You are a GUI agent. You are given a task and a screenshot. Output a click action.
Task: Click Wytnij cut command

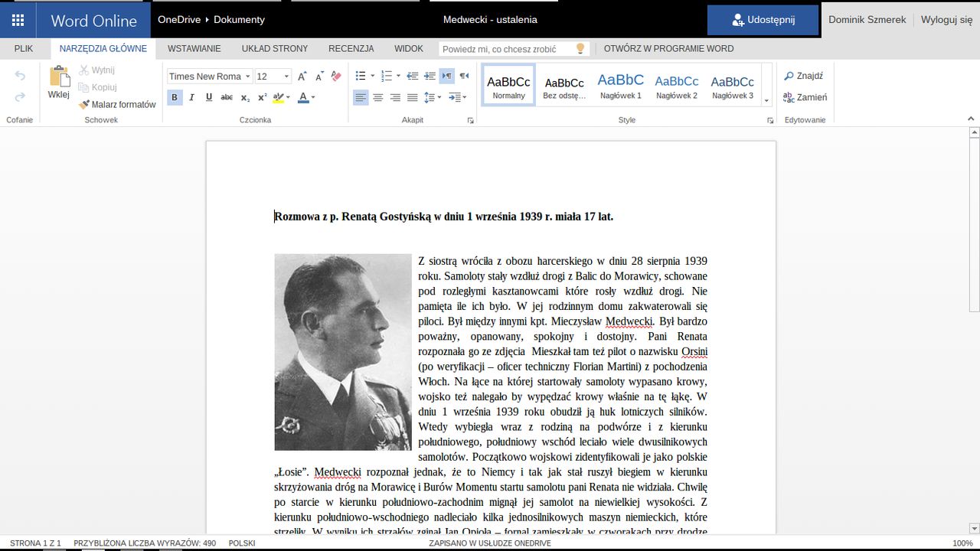(x=96, y=70)
